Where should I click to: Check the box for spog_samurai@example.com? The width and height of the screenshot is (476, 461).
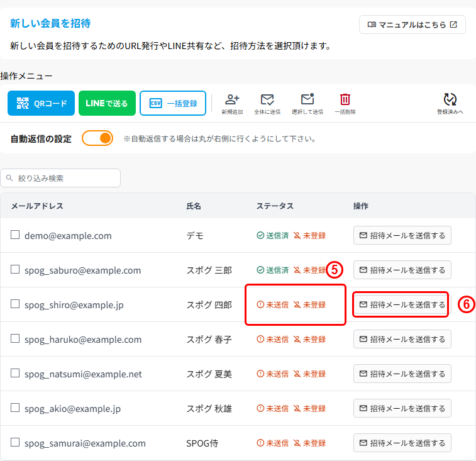point(15,443)
